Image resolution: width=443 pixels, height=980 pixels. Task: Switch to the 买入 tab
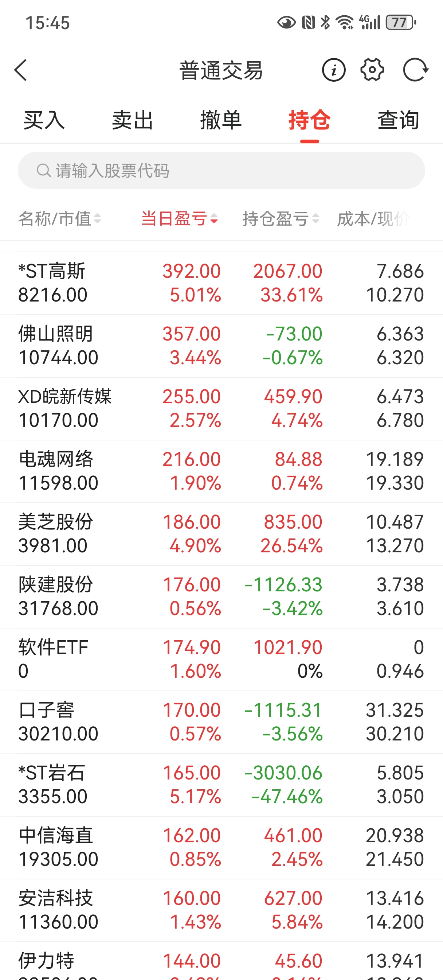point(44,120)
